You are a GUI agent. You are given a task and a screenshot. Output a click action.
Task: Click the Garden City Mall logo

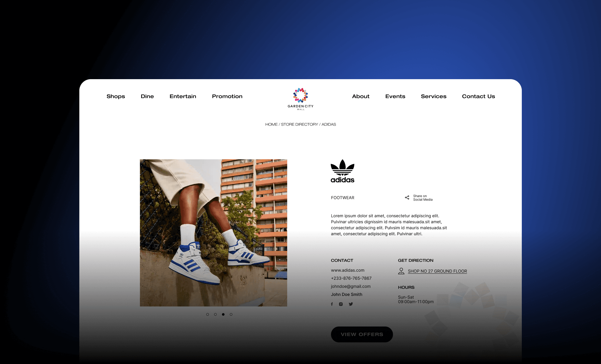click(x=301, y=99)
